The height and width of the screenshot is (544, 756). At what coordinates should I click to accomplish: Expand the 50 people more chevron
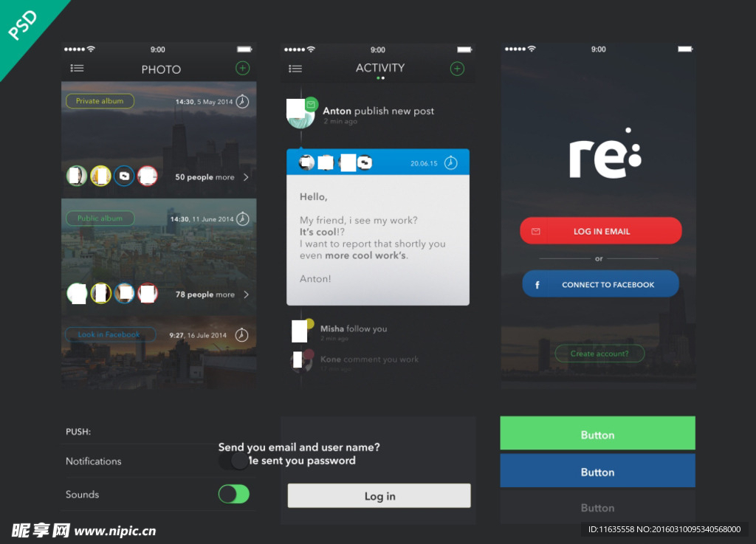pyautogui.click(x=246, y=177)
